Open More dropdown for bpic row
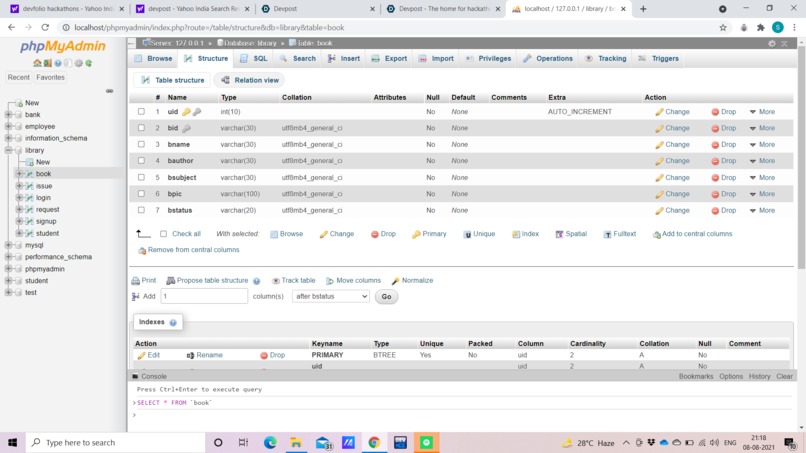 [762, 194]
